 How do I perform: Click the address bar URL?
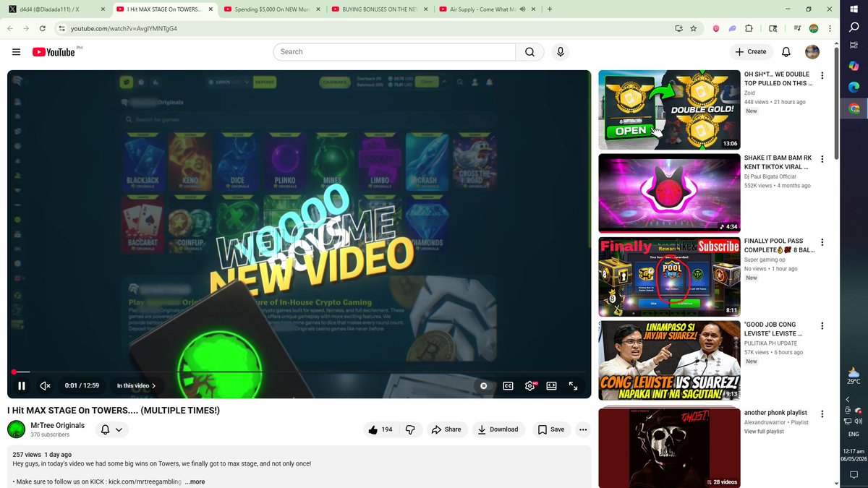pos(124,28)
